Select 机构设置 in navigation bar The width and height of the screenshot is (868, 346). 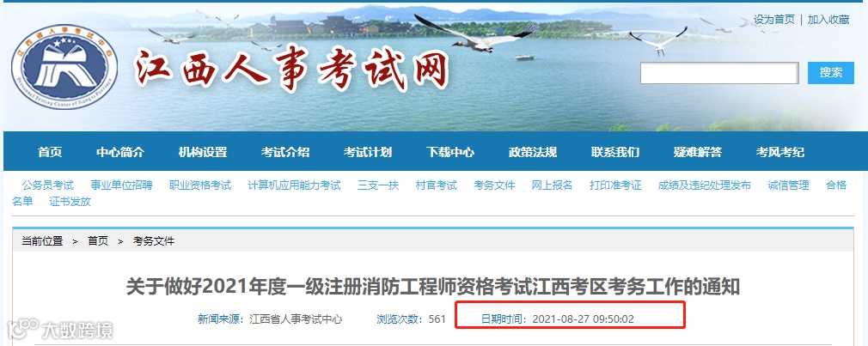tap(203, 152)
